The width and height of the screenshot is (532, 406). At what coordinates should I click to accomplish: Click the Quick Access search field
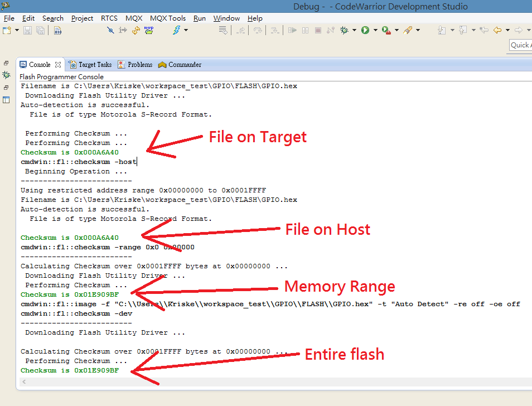[x=521, y=45]
